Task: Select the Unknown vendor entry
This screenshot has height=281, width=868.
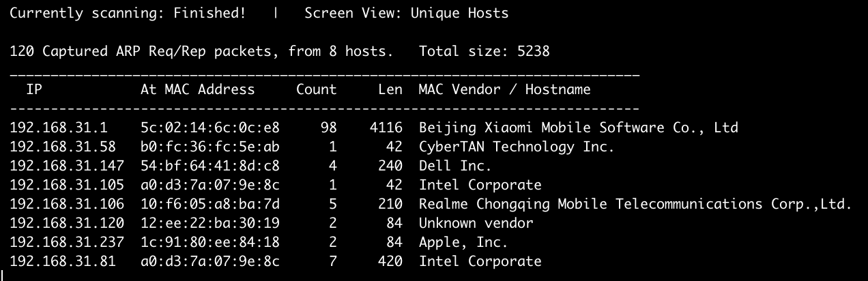Action: (476, 223)
